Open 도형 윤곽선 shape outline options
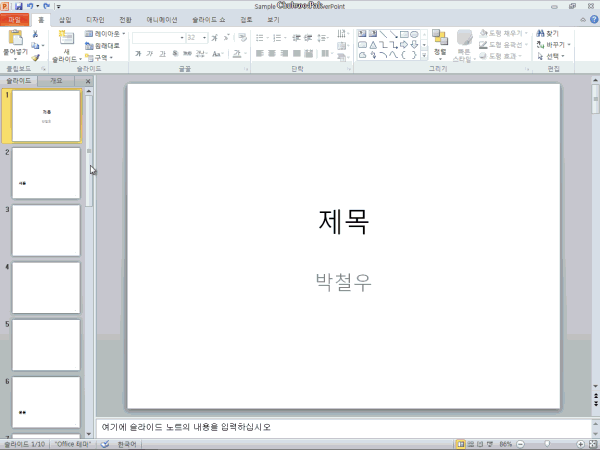Screen dimensions: 600x450 pyautogui.click(x=504, y=45)
